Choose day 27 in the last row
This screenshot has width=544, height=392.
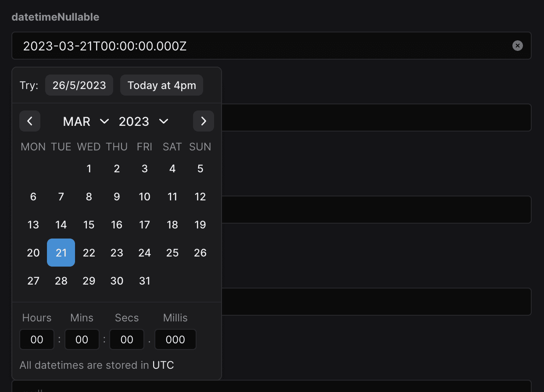point(33,281)
